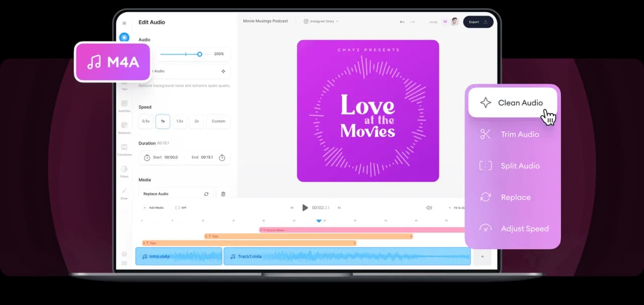Select the Track1.m4a clip in the timeline
This screenshot has width=644, height=305.
click(347, 256)
